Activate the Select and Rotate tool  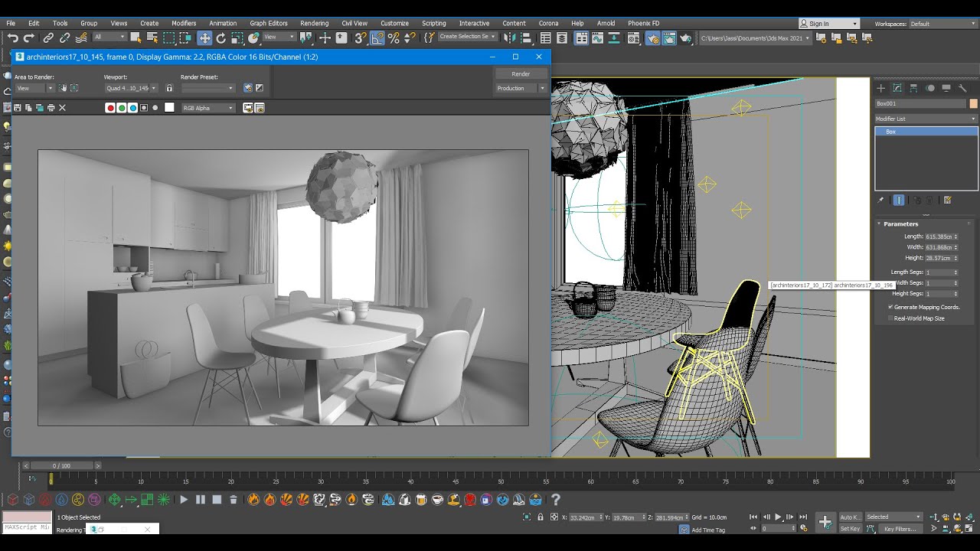221,37
